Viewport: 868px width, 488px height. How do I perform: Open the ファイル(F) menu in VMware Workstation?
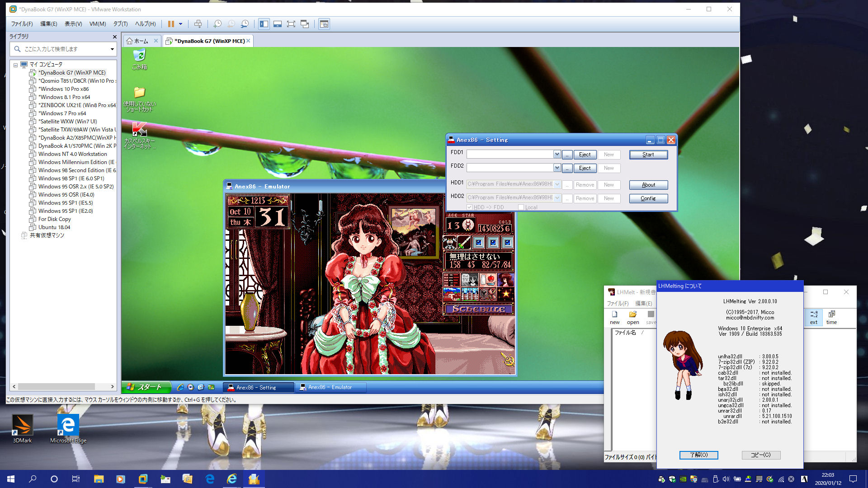pos(22,24)
